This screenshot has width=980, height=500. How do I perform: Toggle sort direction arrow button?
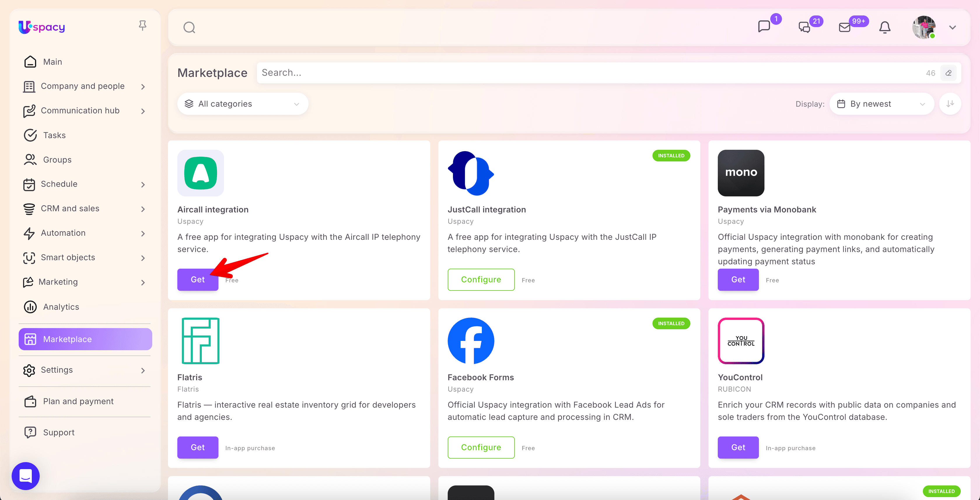[x=950, y=104]
